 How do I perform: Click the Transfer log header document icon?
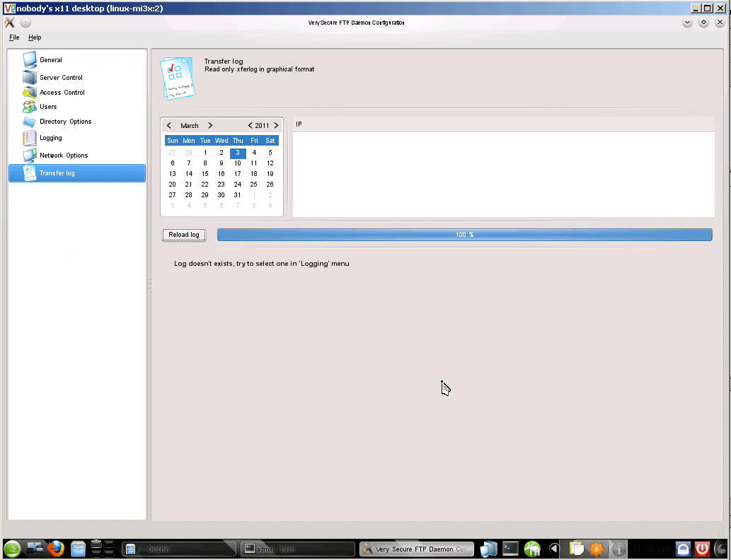pos(178,78)
